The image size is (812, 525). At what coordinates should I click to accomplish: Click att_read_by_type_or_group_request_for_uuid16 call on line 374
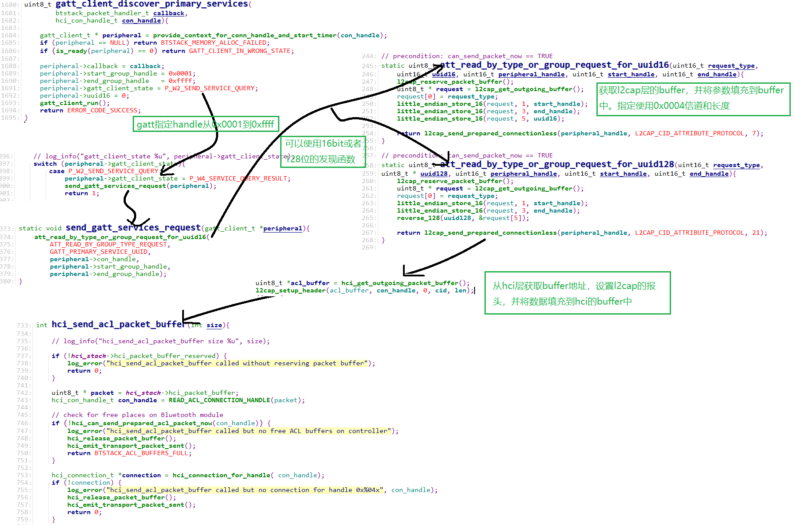pos(120,237)
